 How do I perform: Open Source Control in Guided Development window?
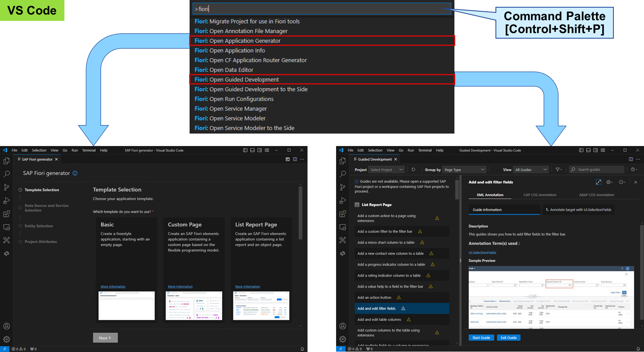343,187
